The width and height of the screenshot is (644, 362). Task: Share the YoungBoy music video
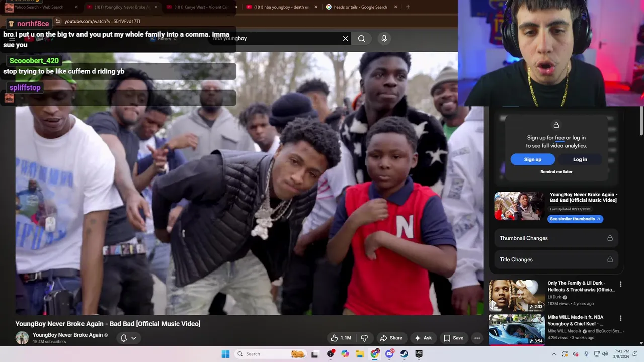pyautogui.click(x=391, y=338)
